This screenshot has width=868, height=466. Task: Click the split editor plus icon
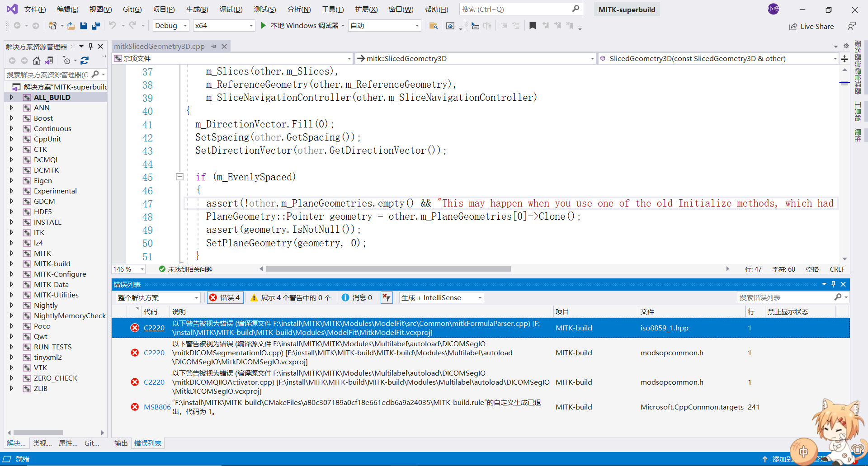point(844,59)
